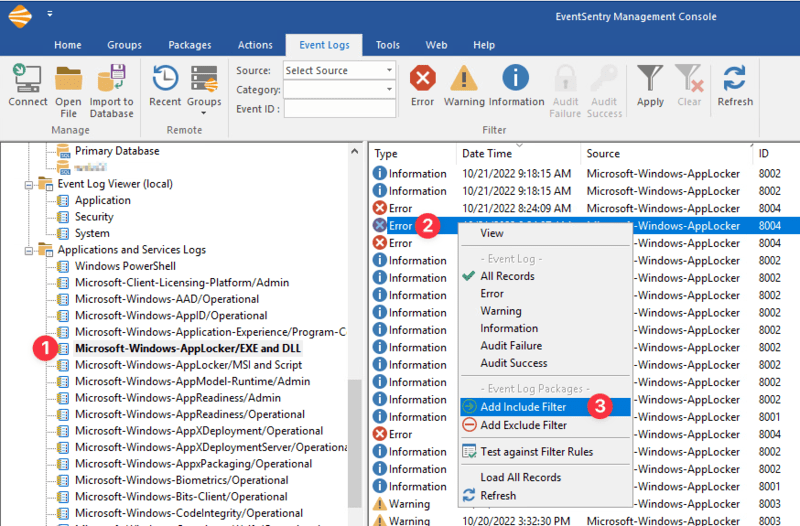
Task: Select the Error event at 8:24:09 AM
Action: pos(584,209)
